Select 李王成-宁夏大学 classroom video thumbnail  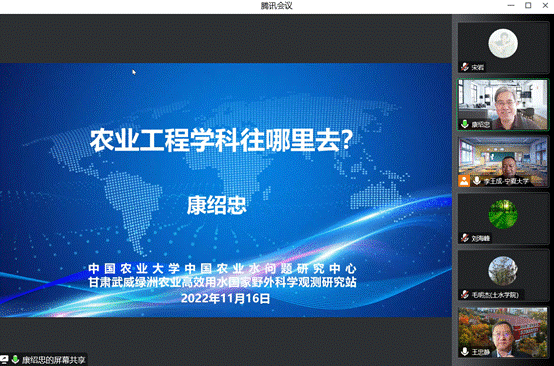tap(503, 161)
